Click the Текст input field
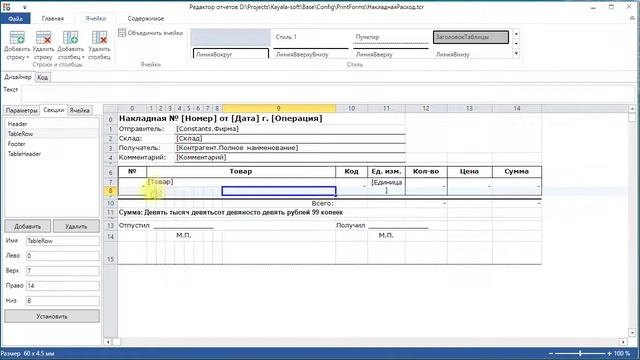 click(328, 94)
